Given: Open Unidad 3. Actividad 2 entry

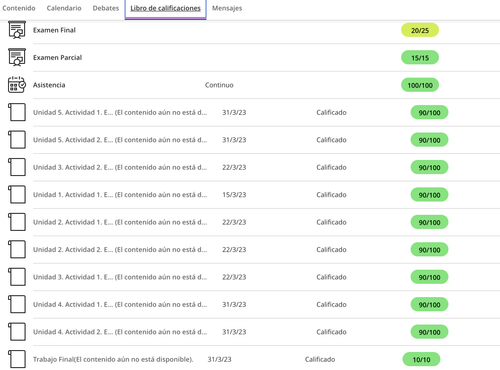Looking at the screenshot, I should coord(120,167).
